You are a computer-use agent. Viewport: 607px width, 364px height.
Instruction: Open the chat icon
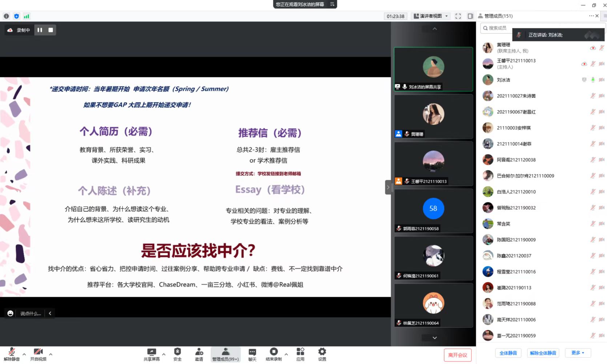[x=252, y=352]
